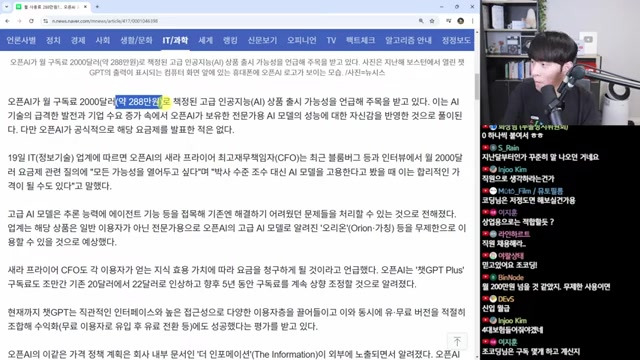The image size is (640, 360).
Task: Open a new browser tab with plus button
Action: click(x=97, y=7)
